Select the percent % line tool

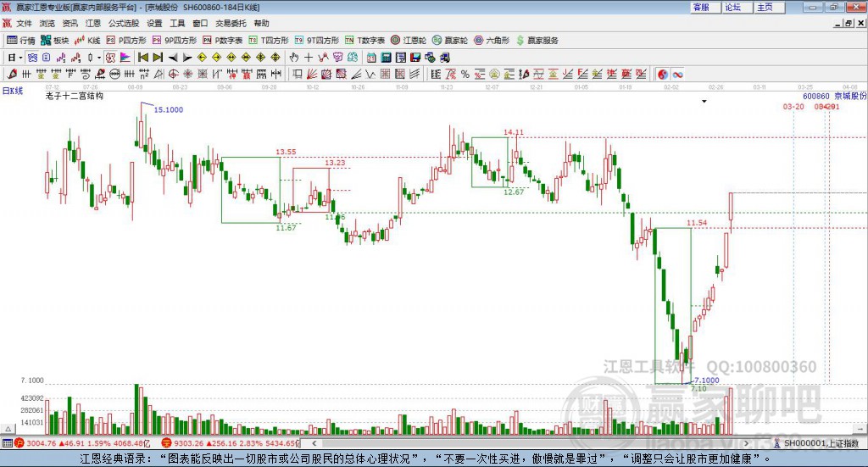tap(465, 74)
